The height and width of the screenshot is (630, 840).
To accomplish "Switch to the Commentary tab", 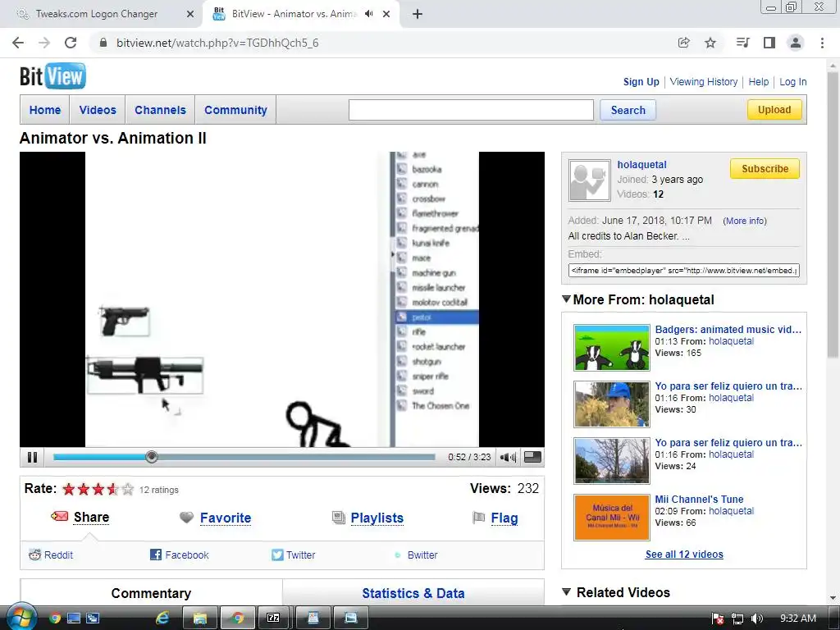I will coord(151,593).
